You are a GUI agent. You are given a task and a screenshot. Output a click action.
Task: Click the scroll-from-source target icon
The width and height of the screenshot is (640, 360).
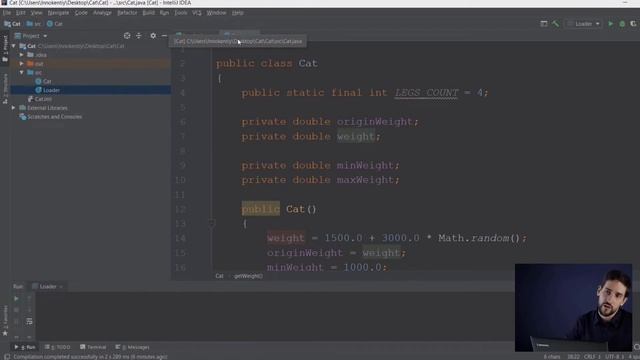tap(127, 36)
